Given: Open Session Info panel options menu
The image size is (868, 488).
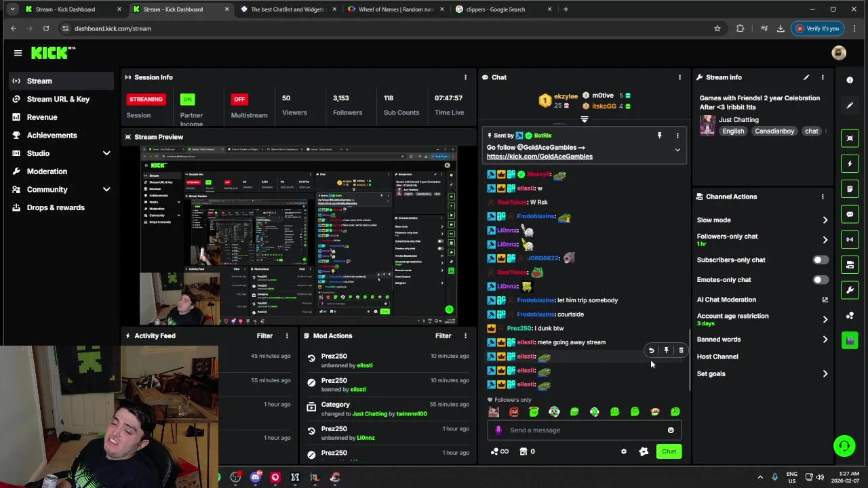Looking at the screenshot, I should pyautogui.click(x=465, y=77).
